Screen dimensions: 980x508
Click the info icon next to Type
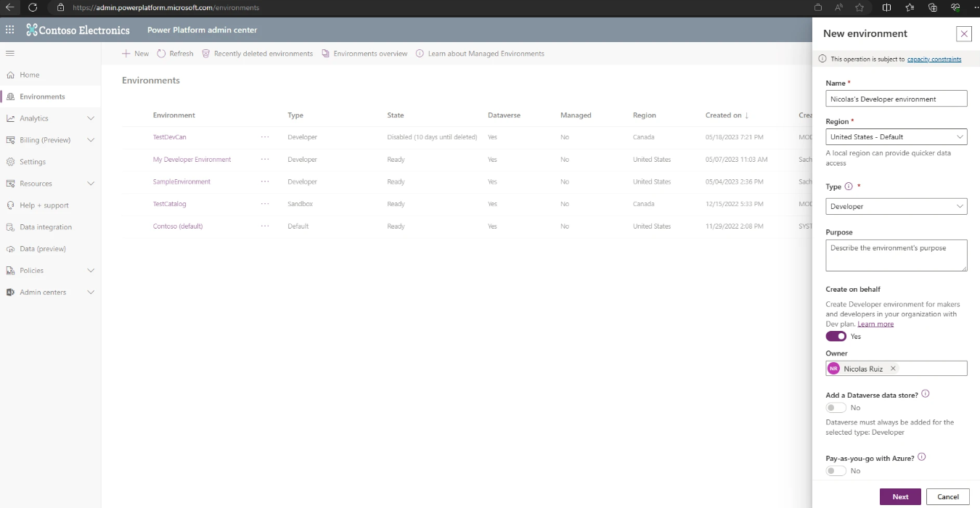click(x=849, y=187)
